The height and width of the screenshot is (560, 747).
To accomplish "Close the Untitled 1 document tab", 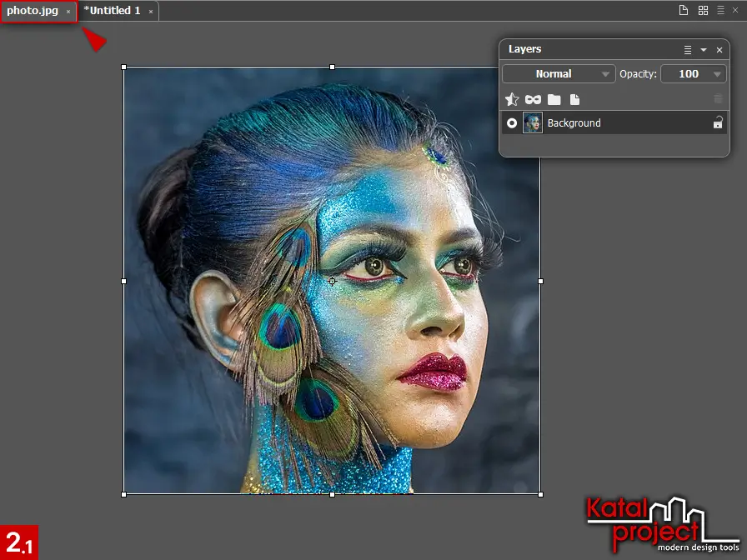I will (151, 12).
